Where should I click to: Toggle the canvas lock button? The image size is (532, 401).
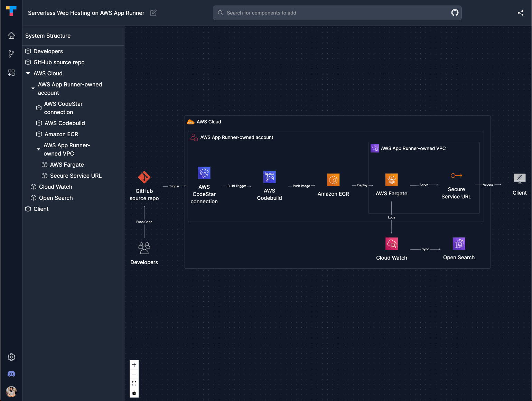click(x=134, y=393)
